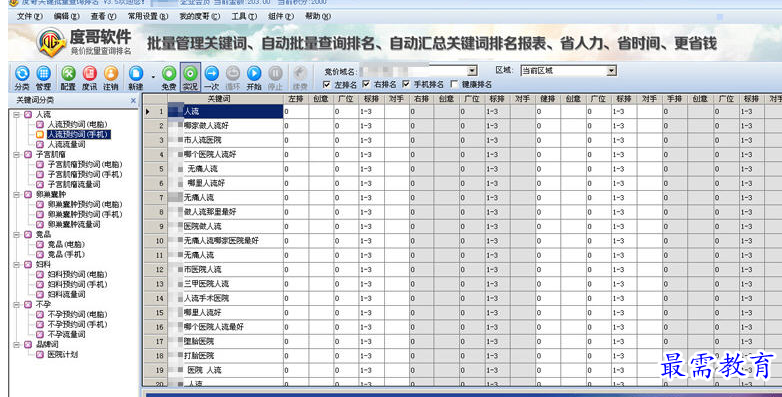Open the 文件 menu
The height and width of the screenshot is (397, 782).
(x=30, y=16)
